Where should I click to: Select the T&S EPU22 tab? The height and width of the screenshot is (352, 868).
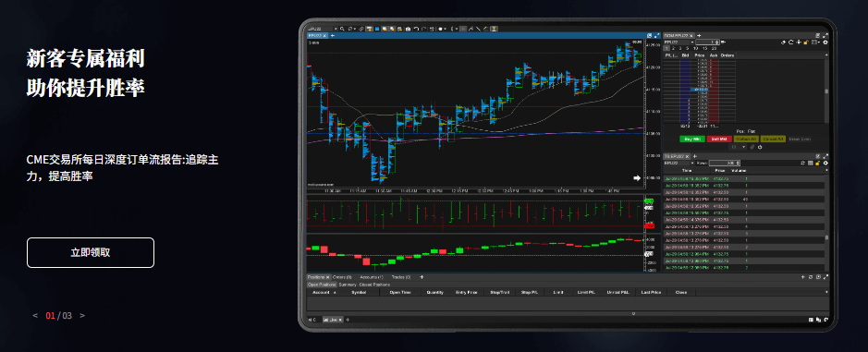pyautogui.click(x=677, y=157)
